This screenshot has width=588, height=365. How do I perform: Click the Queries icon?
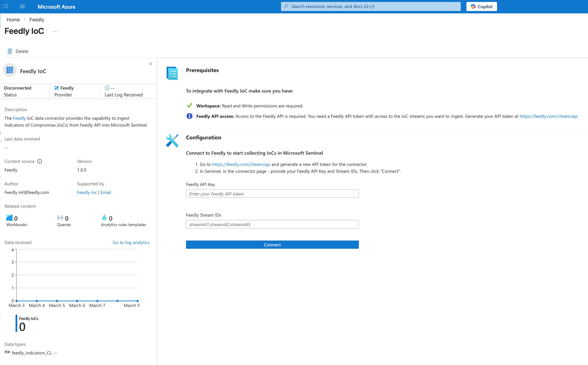(x=60, y=218)
